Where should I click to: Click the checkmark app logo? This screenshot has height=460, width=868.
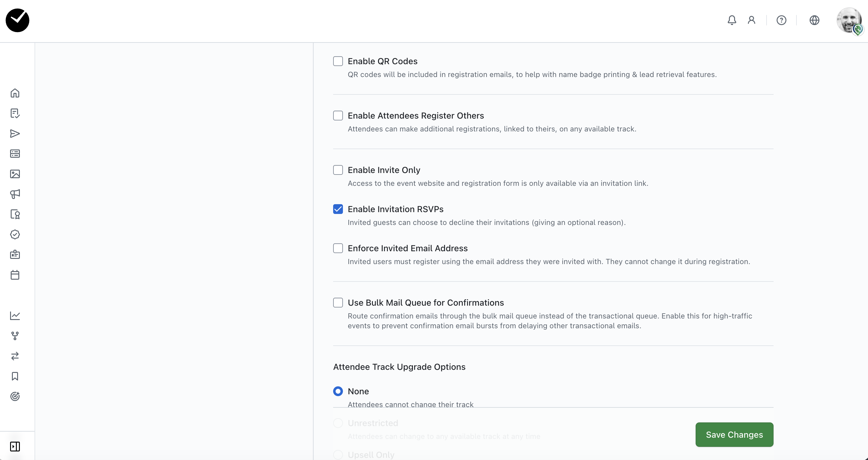click(17, 20)
